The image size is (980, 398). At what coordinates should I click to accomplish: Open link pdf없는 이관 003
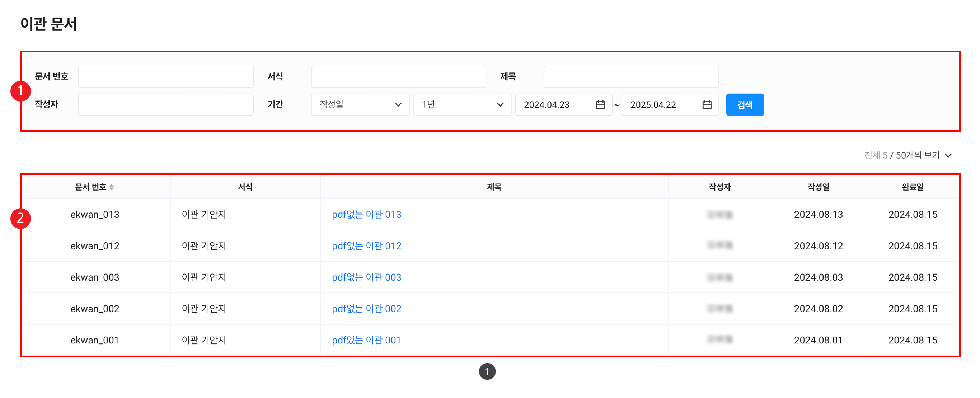[366, 277]
